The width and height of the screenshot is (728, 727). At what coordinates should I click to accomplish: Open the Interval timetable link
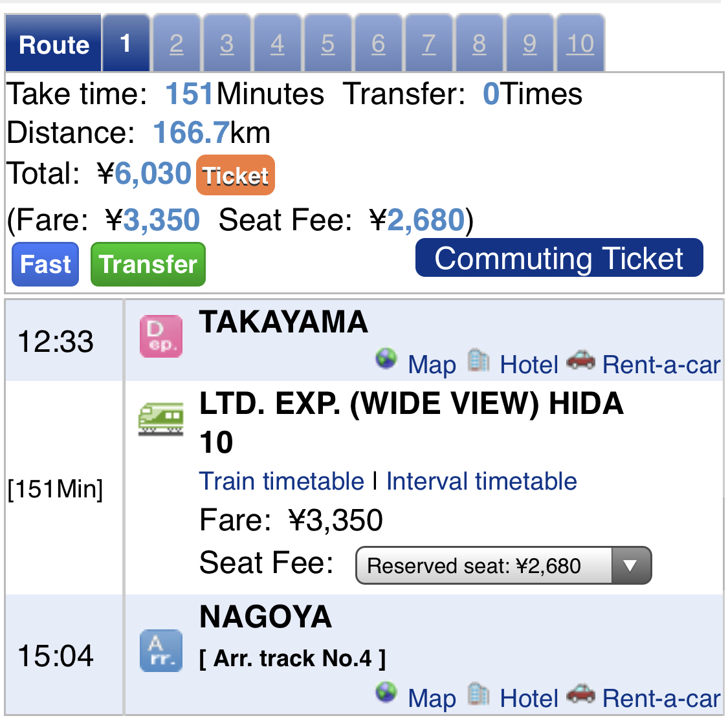(x=481, y=481)
